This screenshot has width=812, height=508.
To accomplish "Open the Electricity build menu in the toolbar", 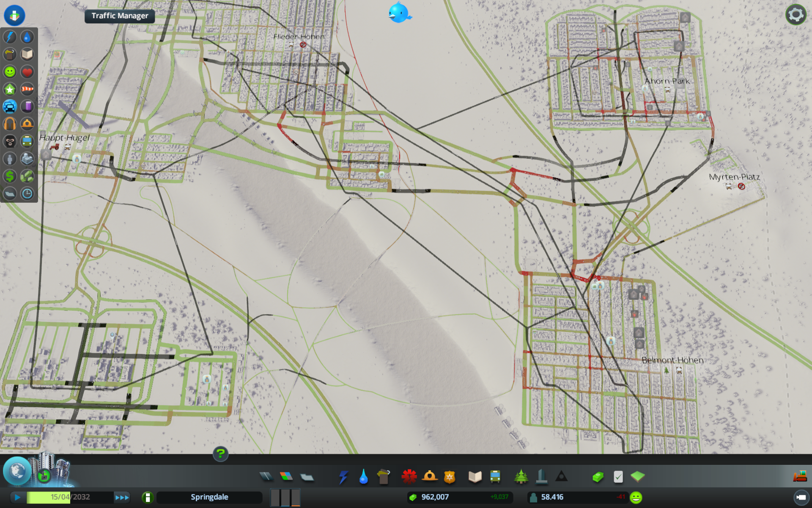I will [343, 477].
